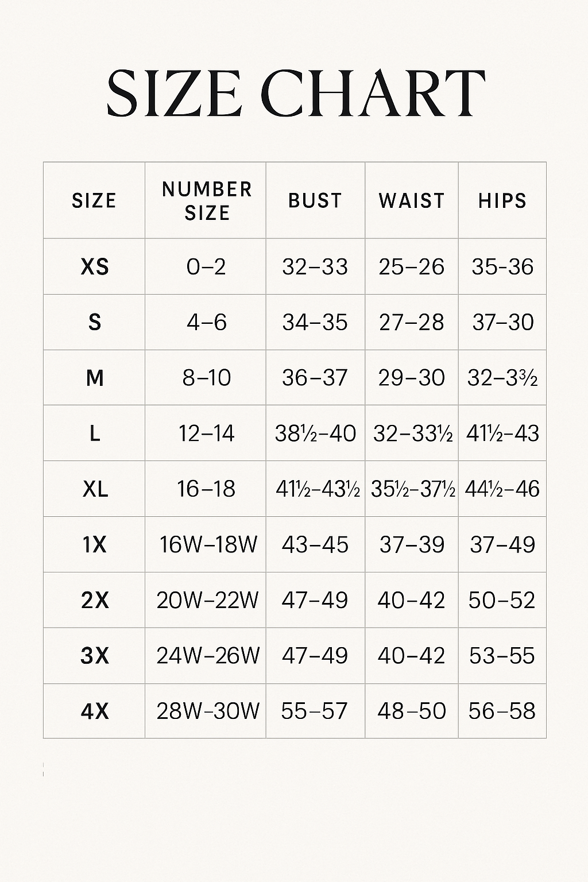
Task: Select the bust value 55–57
Action: point(315,711)
